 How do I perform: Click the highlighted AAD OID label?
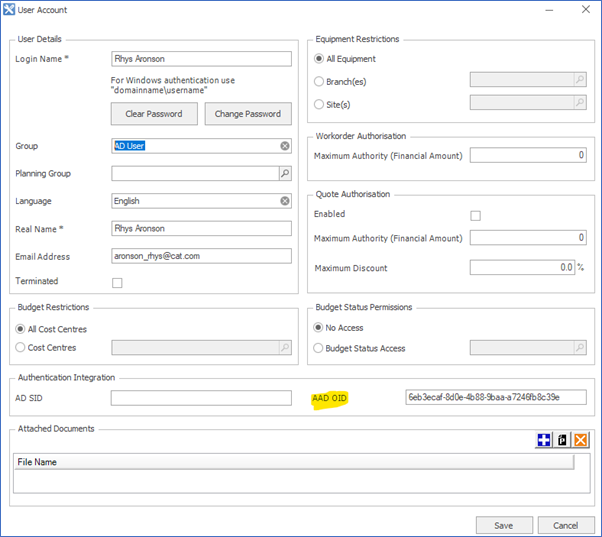329,398
